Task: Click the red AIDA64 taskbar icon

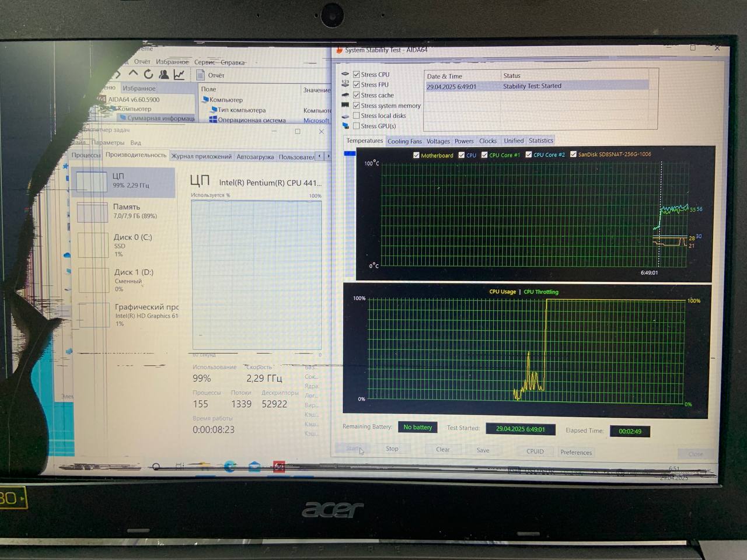Action: 279,467
